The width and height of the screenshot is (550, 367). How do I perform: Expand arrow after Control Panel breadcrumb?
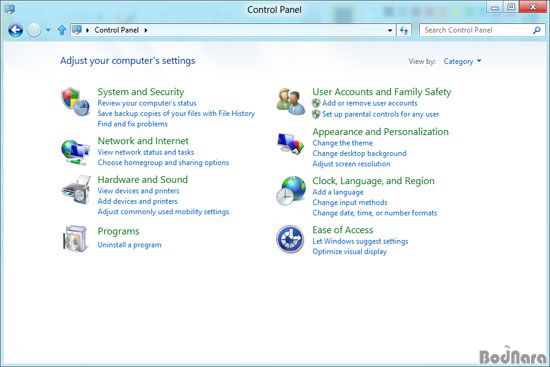146,30
